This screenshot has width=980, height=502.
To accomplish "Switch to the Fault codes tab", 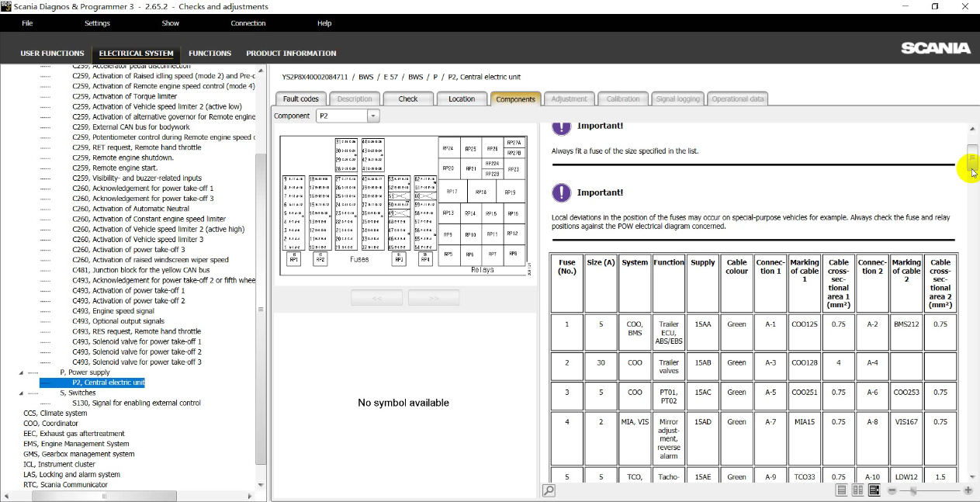I will tap(301, 99).
